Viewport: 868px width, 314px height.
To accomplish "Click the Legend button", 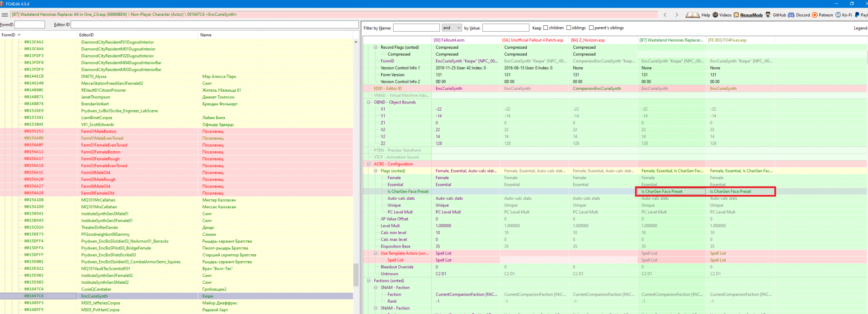I will pos(860,28).
